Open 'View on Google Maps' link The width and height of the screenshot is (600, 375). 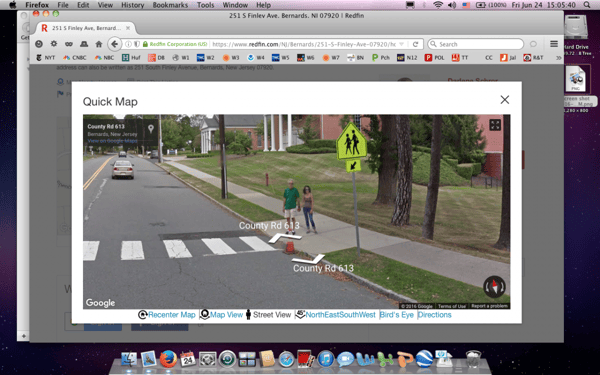pos(112,141)
